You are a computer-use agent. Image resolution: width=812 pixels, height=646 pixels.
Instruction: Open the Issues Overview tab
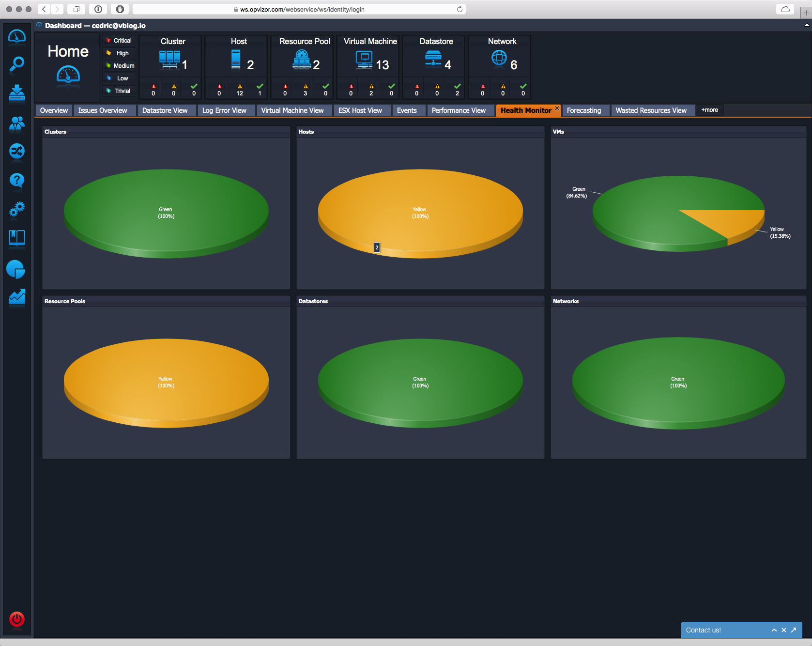[103, 110]
